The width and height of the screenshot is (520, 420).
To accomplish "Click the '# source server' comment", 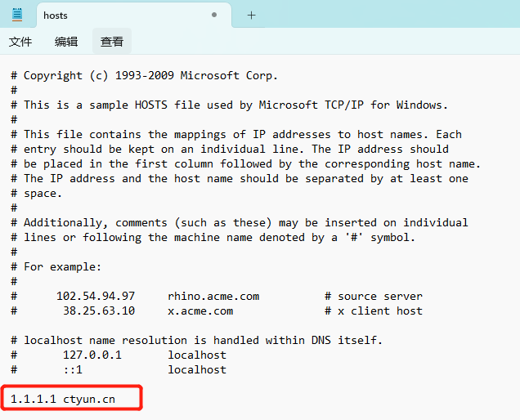I will tap(374, 296).
